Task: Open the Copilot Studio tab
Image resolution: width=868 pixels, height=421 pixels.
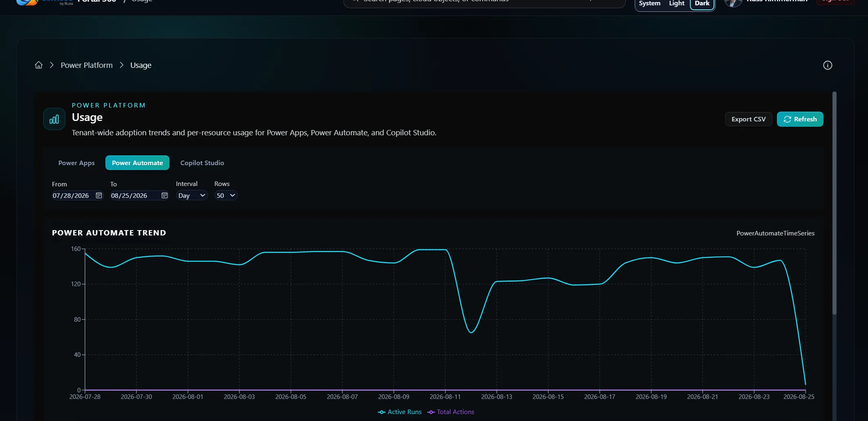Action: coord(202,163)
